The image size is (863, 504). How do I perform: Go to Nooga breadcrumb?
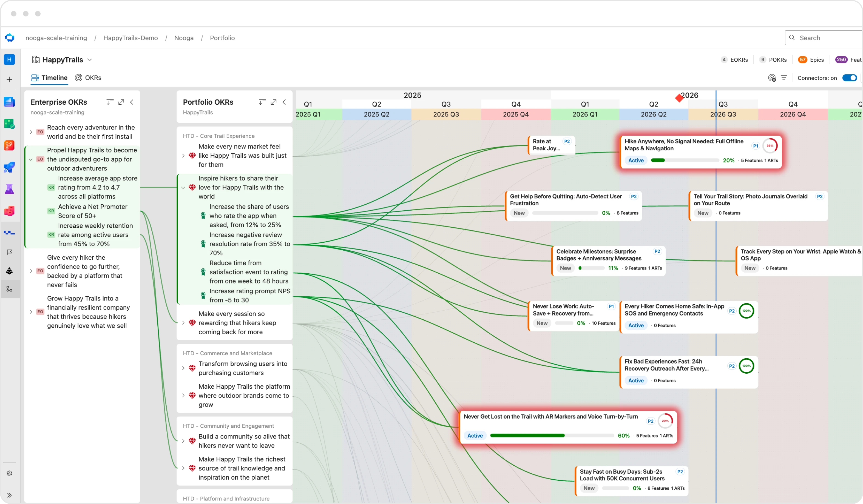184,38
